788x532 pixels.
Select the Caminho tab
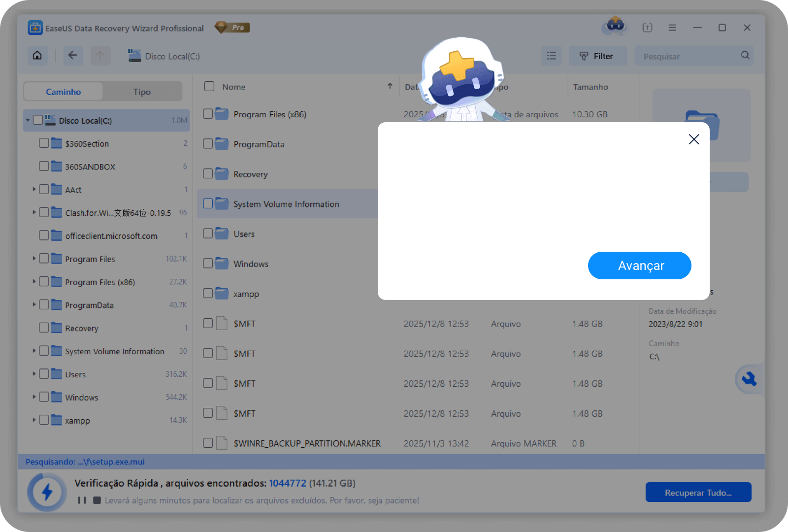(x=64, y=92)
